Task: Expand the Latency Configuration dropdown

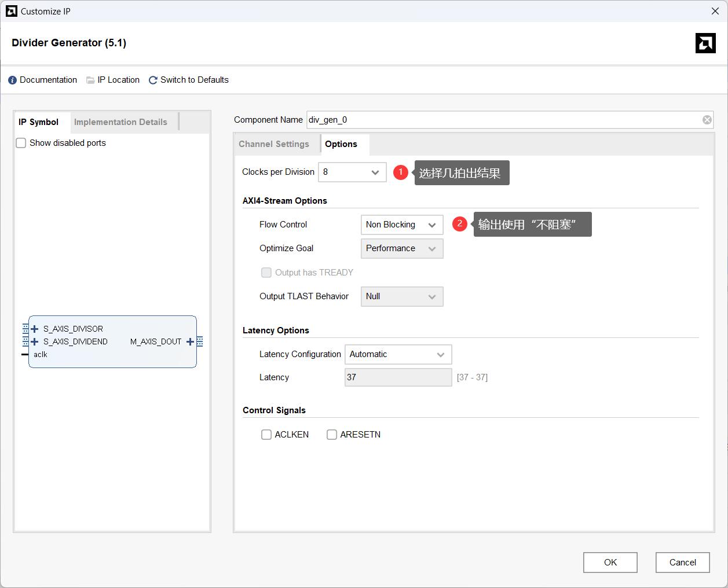Action: click(398, 354)
